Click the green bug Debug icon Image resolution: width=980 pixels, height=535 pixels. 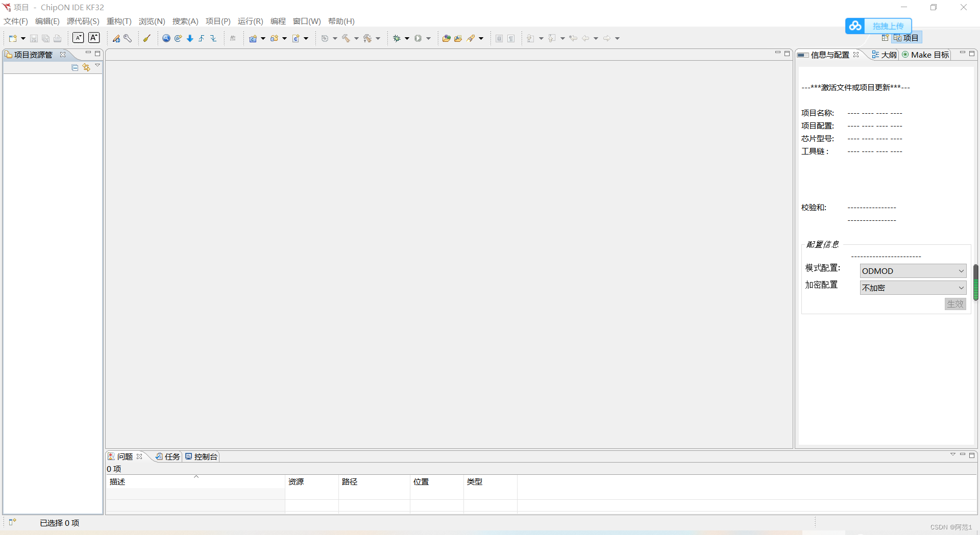tap(397, 38)
